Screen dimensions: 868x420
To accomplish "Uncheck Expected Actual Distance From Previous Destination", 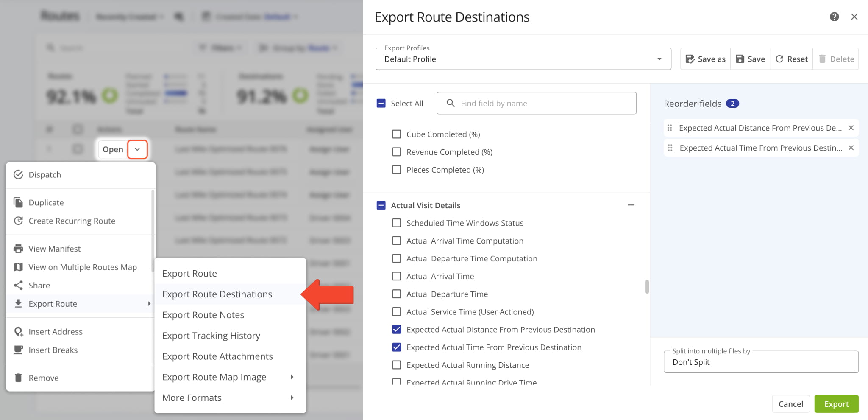I will tap(396, 329).
